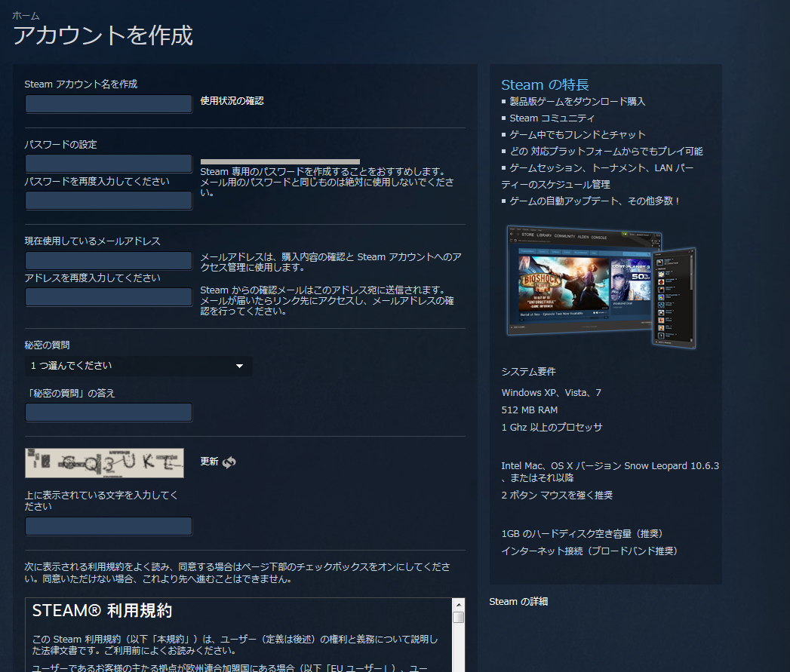The image size is (790, 672).
Task: Click the 現在使用しているメールアドレス field
Action: click(x=109, y=260)
